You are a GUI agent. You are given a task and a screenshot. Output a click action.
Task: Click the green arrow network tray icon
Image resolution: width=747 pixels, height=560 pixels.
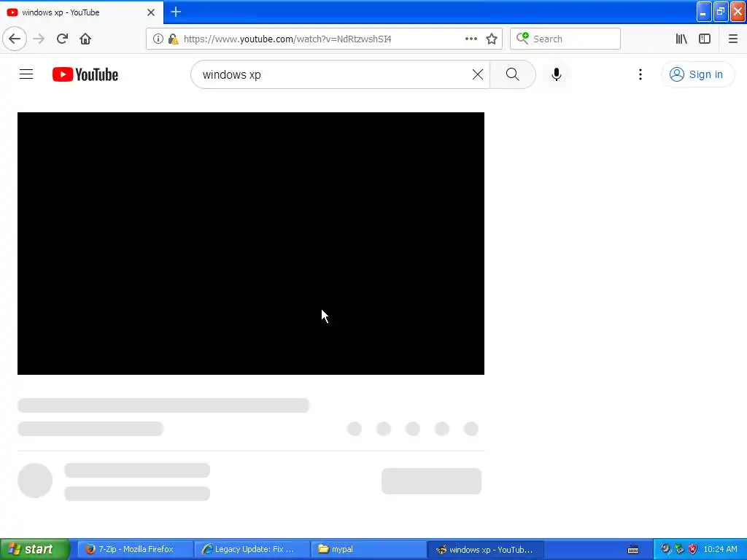coord(679,549)
